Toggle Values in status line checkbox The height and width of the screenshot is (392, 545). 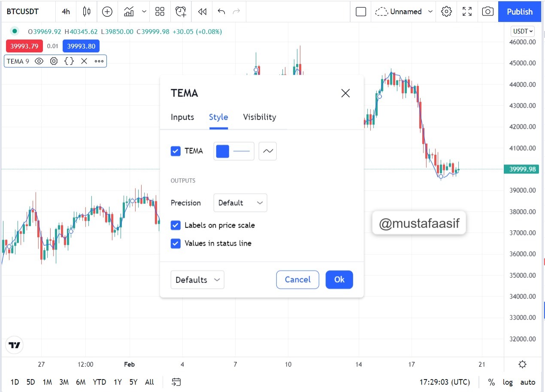(x=176, y=243)
